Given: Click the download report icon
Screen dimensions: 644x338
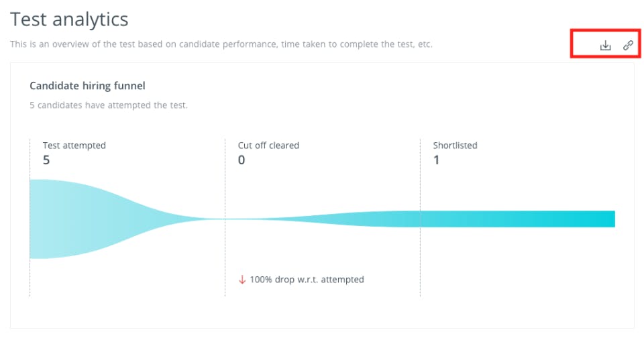Looking at the screenshot, I should point(605,46).
